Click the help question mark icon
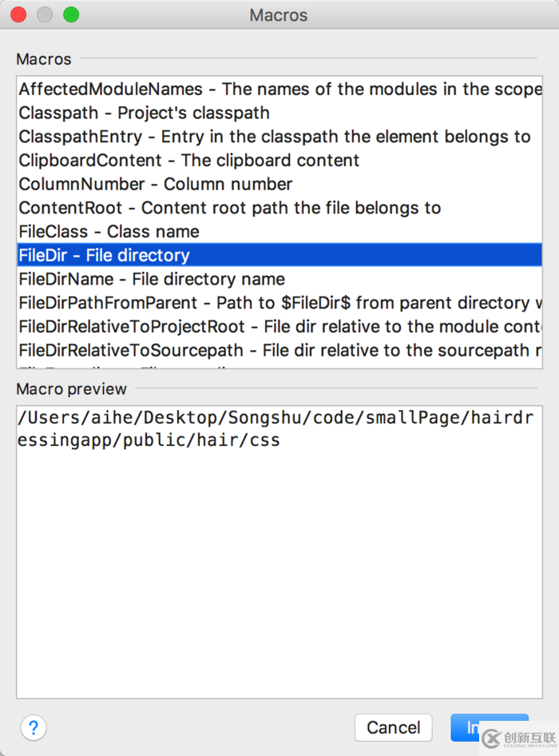 point(33,728)
